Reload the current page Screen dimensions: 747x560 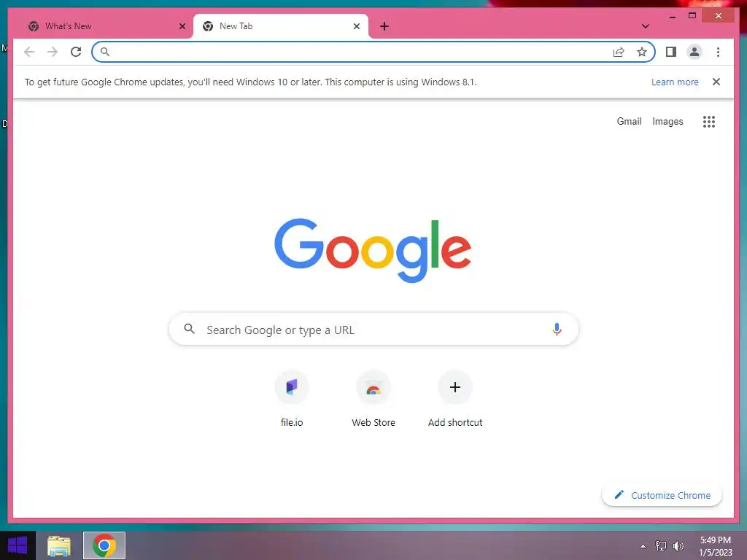point(76,52)
